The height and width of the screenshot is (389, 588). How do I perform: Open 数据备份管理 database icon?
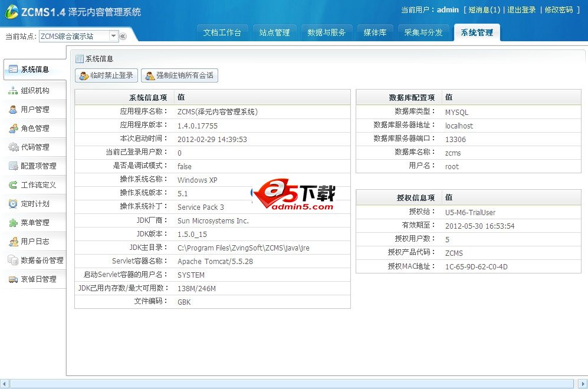tap(13, 260)
